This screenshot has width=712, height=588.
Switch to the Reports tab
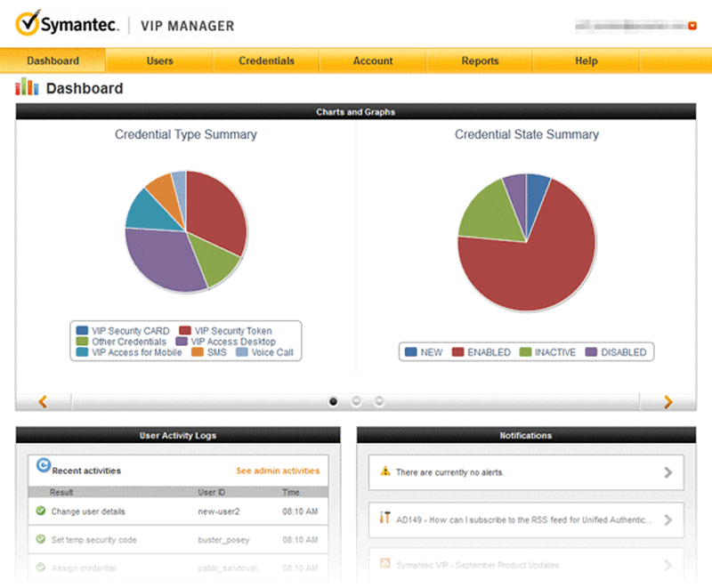480,60
